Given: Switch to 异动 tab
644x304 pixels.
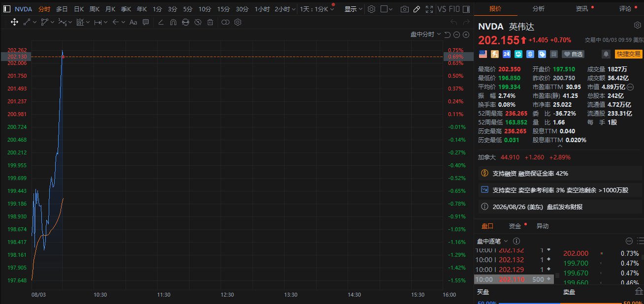Looking at the screenshot, I should tap(542, 226).
